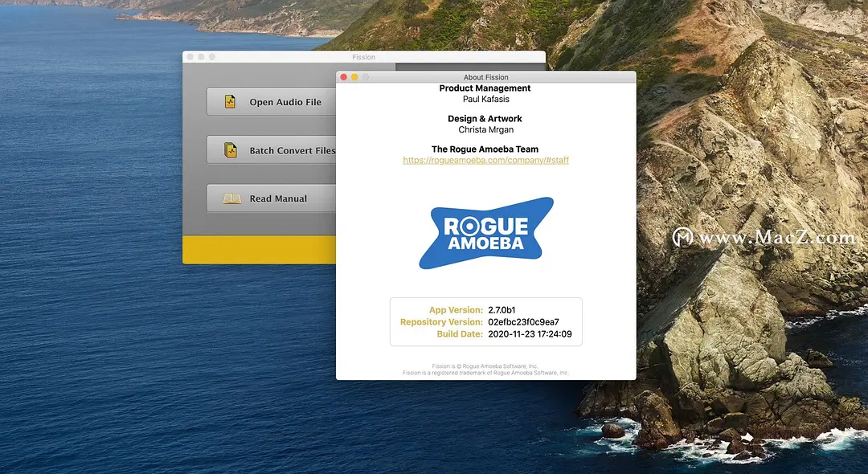Select the App Version value 2.7.0b1
This screenshot has height=474, width=868.
(502, 310)
